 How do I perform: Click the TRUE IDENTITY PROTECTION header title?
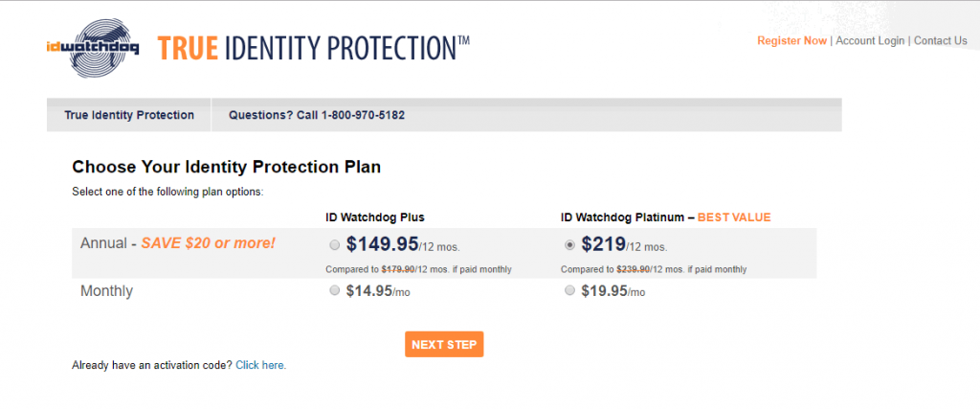(x=313, y=48)
